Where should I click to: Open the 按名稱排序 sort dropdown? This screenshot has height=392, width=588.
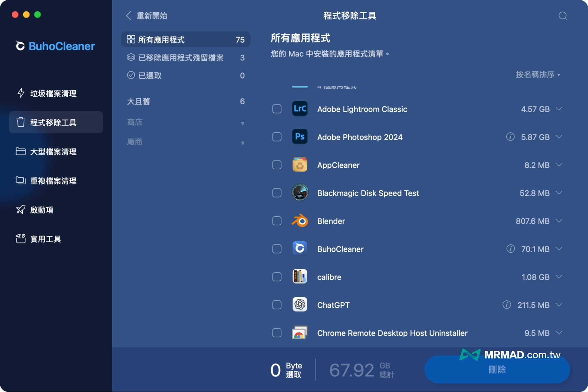coord(538,75)
